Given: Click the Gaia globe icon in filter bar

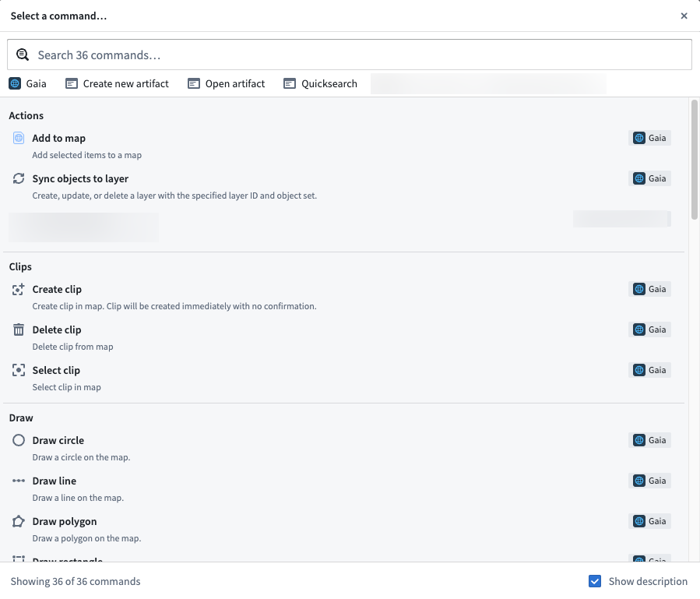Looking at the screenshot, I should [x=15, y=83].
